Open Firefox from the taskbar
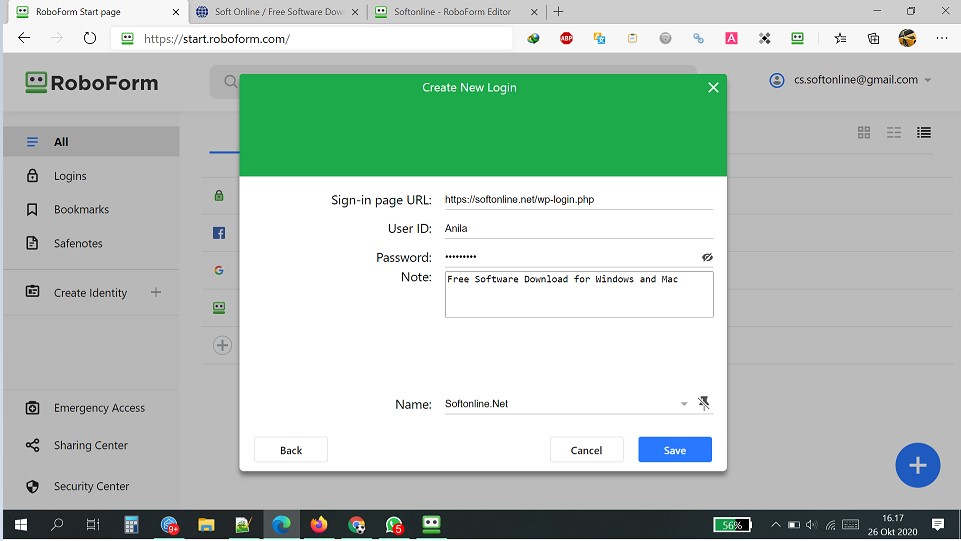This screenshot has width=961, height=541. tap(319, 525)
